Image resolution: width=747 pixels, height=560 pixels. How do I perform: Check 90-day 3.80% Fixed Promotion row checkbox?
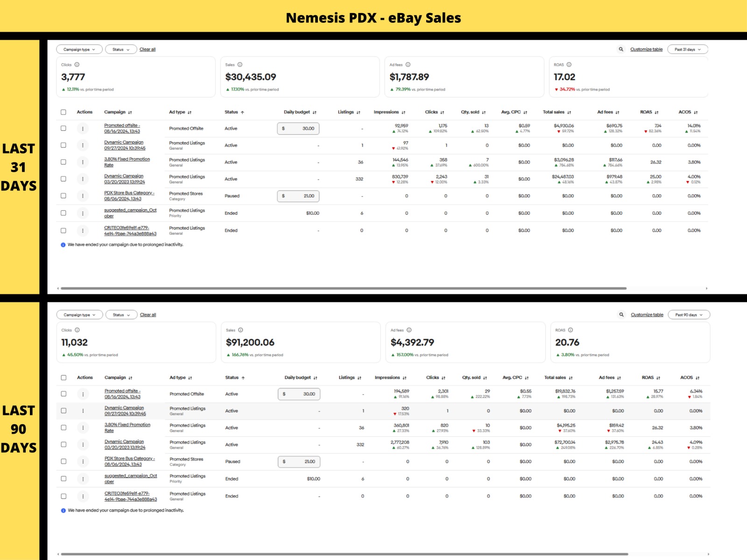coord(63,427)
